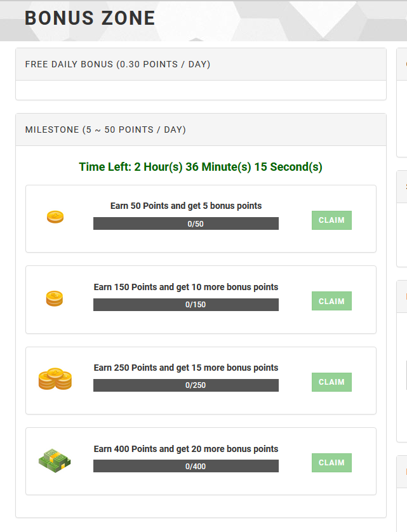
Task: Click 'Earn 150 Points' milestone title
Action: 186,287
